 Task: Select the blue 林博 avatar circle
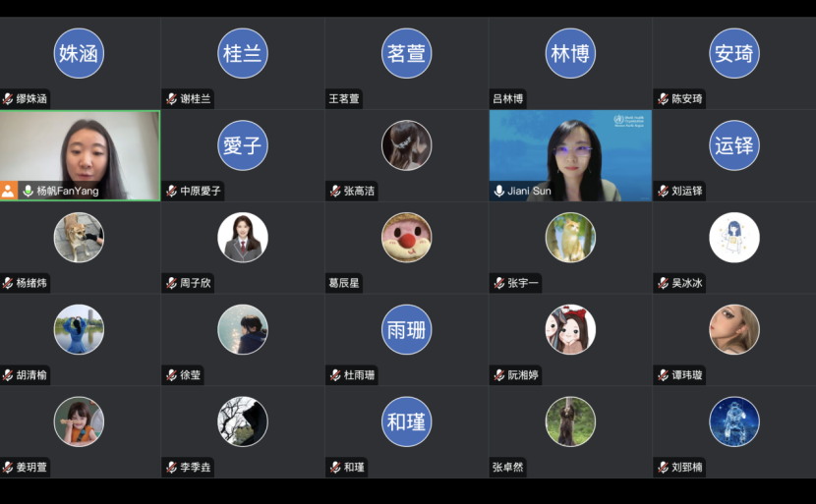(x=570, y=53)
